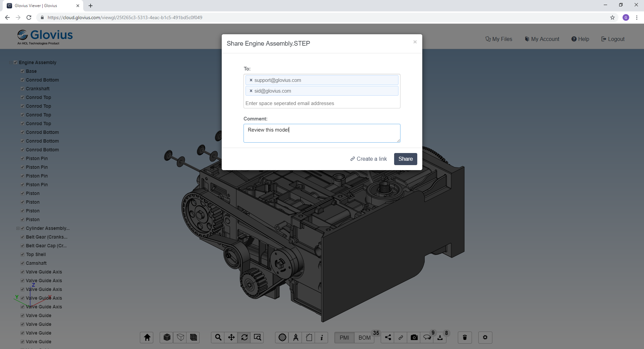
Task: Toggle Crankshaft visibility checkbox
Action: (x=22, y=89)
